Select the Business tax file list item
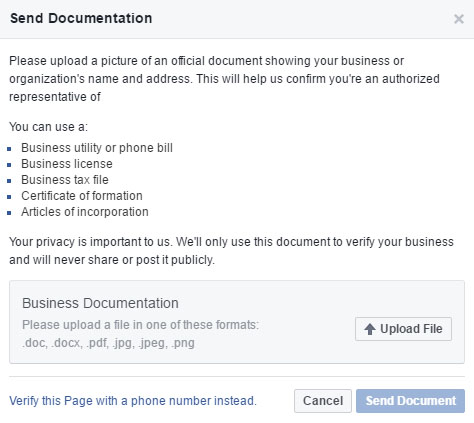474x423 pixels. pyautogui.click(x=65, y=180)
